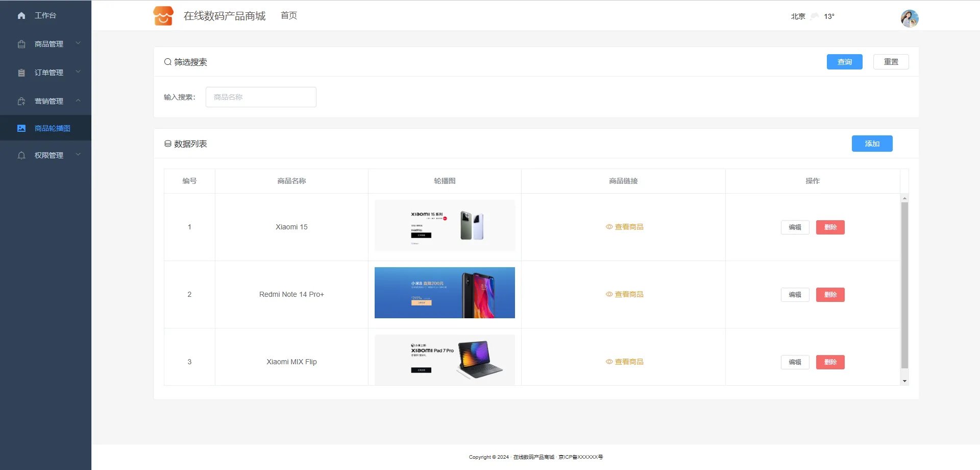Open 查看商品 link for Xiaomi 15

(624, 227)
